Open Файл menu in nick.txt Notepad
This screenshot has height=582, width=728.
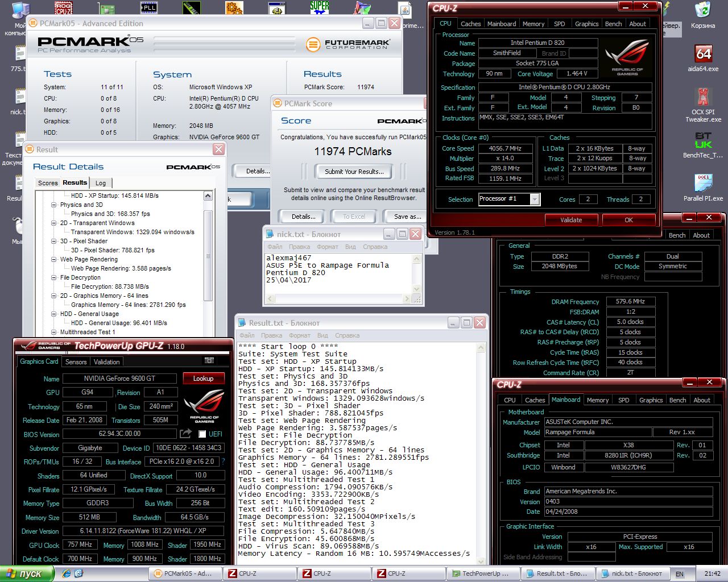(x=275, y=247)
